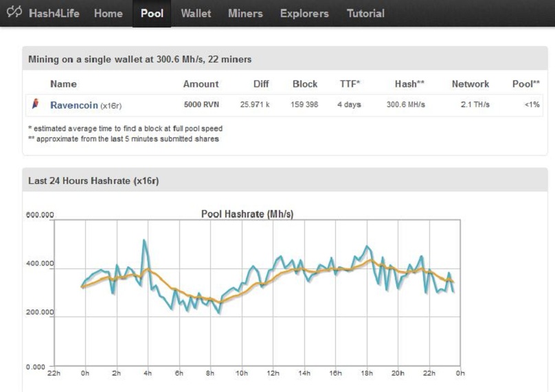
Task: Click the hashrate peak near 18h on chart
Action: tap(367, 246)
